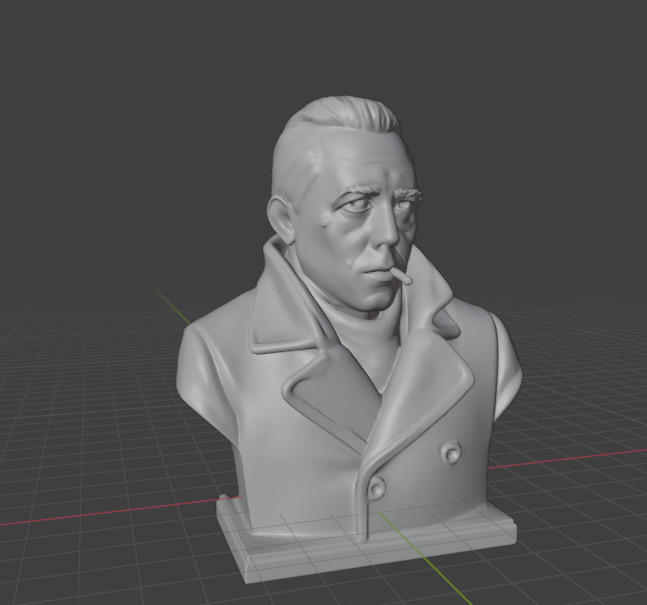Click the upper coat button on bust
This screenshot has height=605, width=647.
coord(451,453)
